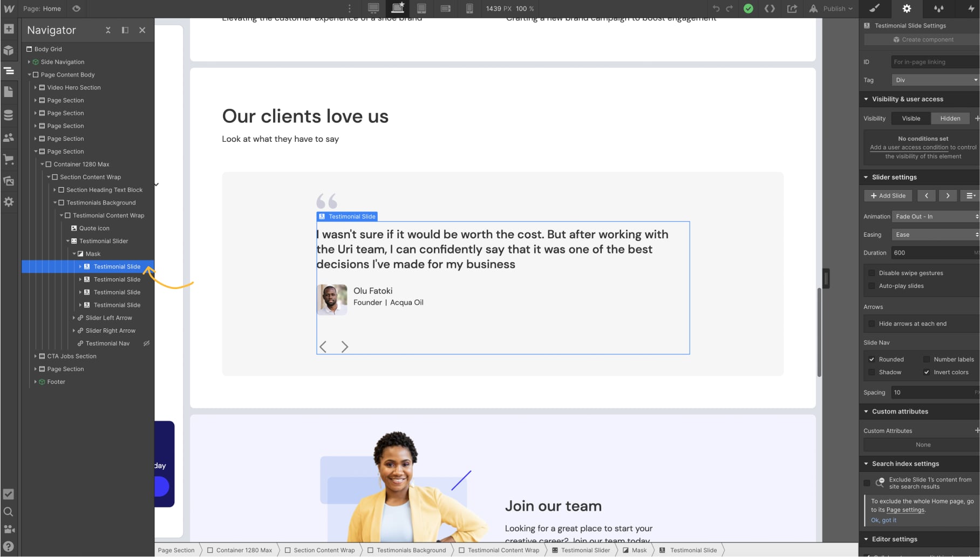Image resolution: width=980 pixels, height=557 pixels.
Task: Open the green status check indicator
Action: (748, 9)
